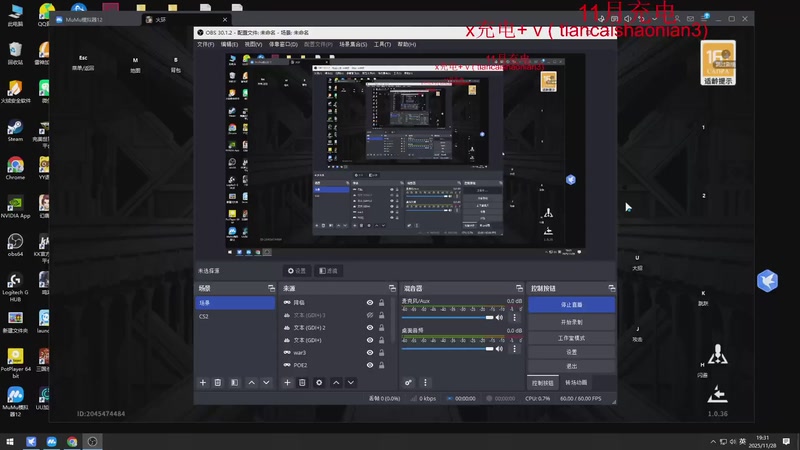The image size is (800, 450).
Task: Open Steam desktop shortcut
Action: coord(15,131)
